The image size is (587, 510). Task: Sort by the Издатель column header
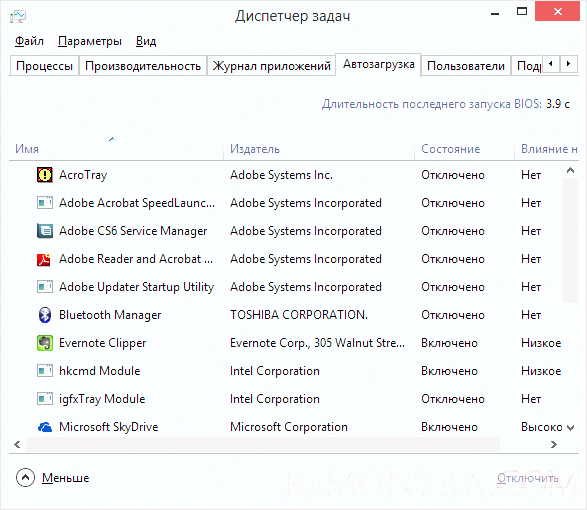coord(255,149)
